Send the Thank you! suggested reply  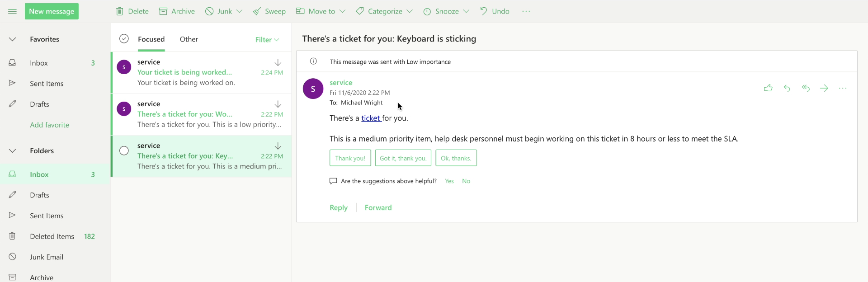350,158
